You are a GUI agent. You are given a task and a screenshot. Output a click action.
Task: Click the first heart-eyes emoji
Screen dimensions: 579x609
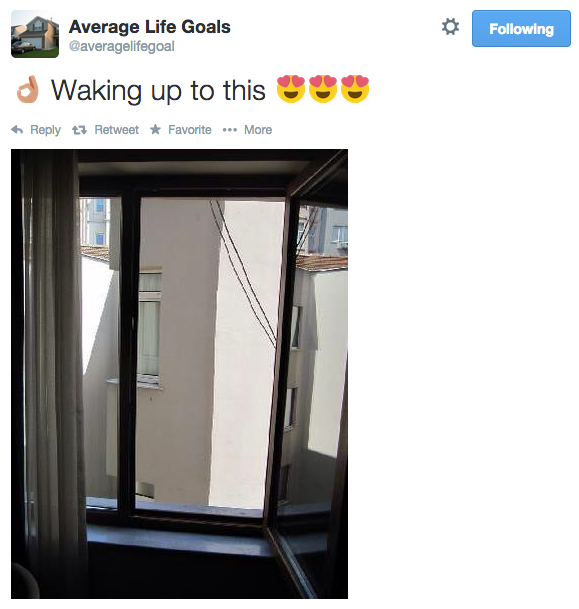pyautogui.click(x=291, y=89)
